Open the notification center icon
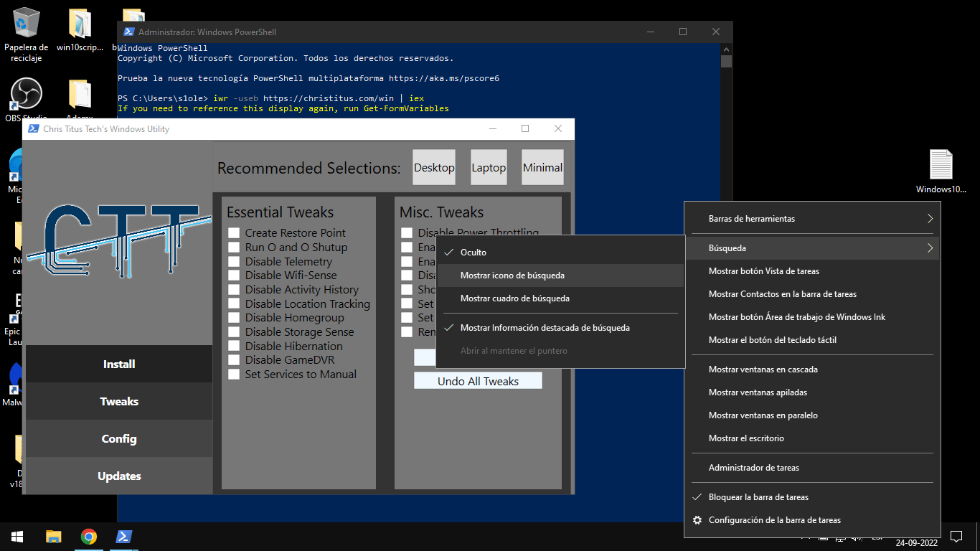This screenshot has width=980, height=551. point(956,537)
